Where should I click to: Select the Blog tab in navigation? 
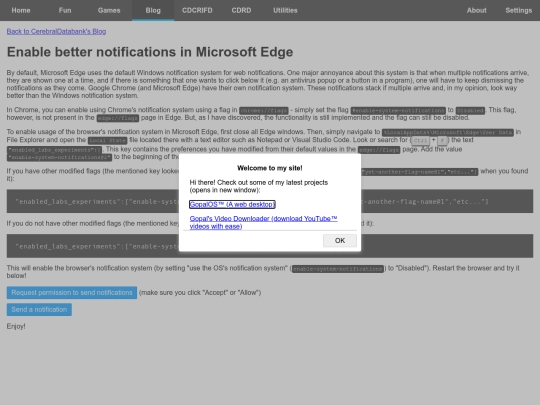(x=153, y=10)
